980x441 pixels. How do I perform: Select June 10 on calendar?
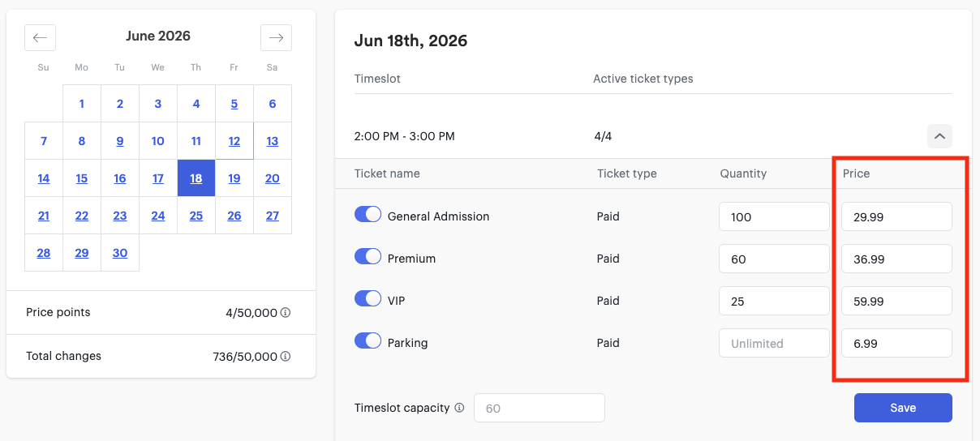click(x=158, y=141)
